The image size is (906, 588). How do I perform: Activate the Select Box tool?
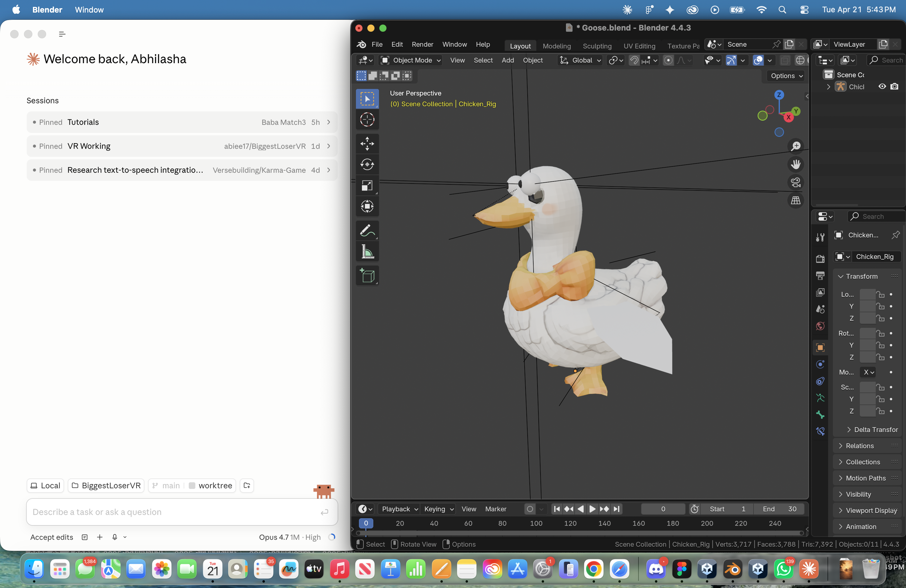pyautogui.click(x=367, y=99)
